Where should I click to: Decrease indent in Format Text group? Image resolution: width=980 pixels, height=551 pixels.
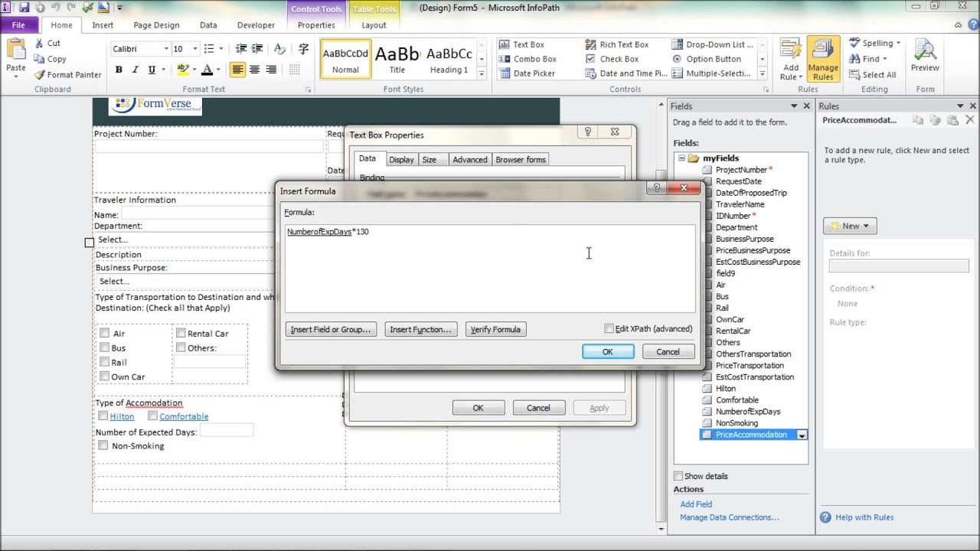[242, 49]
